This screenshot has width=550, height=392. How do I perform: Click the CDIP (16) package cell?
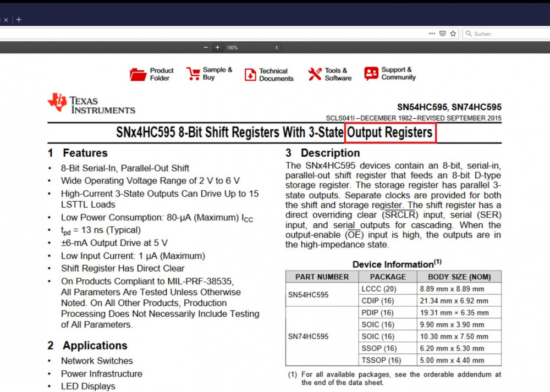click(388, 301)
